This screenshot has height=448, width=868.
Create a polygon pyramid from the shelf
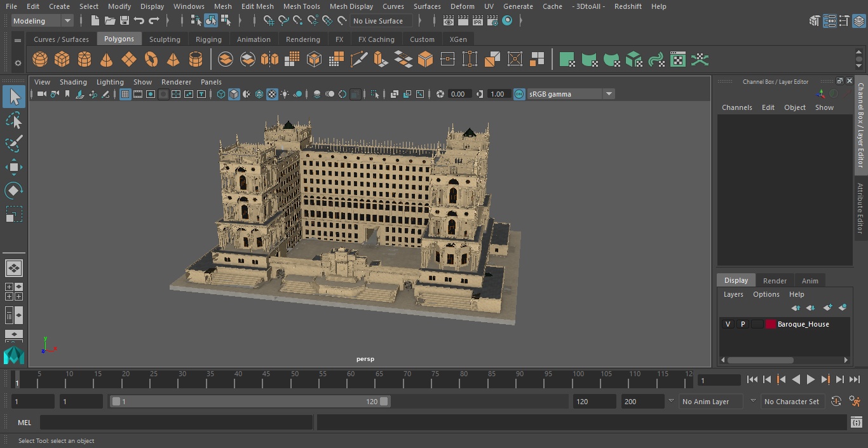click(173, 60)
